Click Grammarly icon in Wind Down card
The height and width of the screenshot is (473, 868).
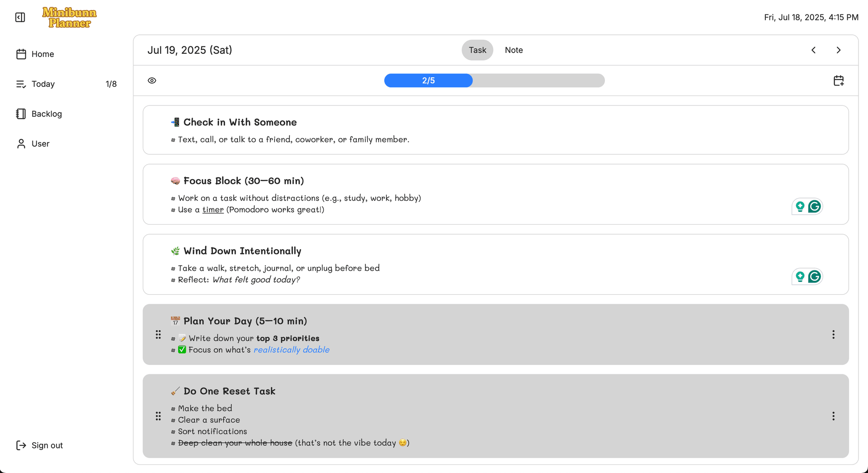click(x=815, y=277)
